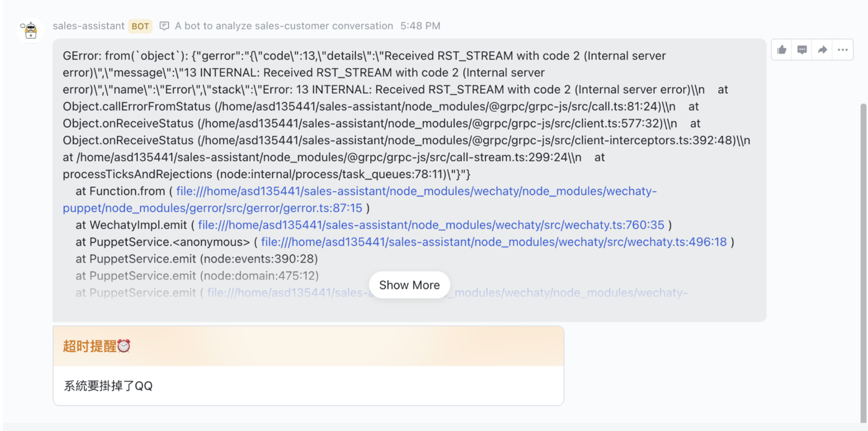Image resolution: width=868 pixels, height=431 pixels.
Task: Forward the message using the arrow icon
Action: click(x=822, y=50)
